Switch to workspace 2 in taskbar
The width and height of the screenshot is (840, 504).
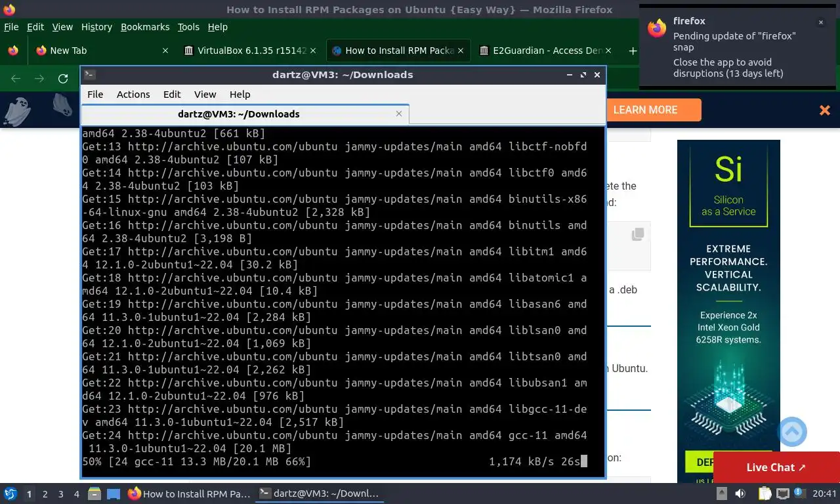(x=45, y=493)
